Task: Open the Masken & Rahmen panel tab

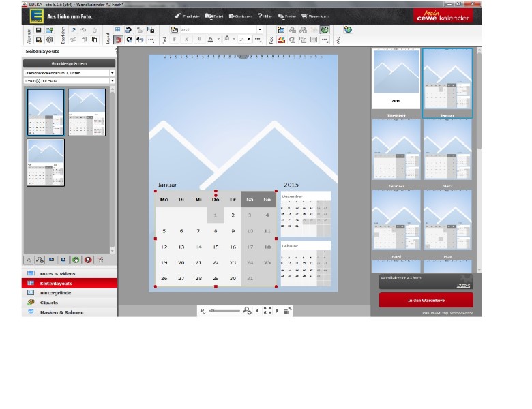Action: pos(70,312)
